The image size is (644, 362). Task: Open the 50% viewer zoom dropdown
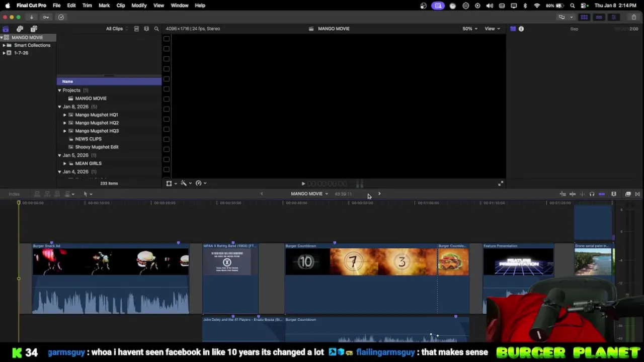point(470,29)
